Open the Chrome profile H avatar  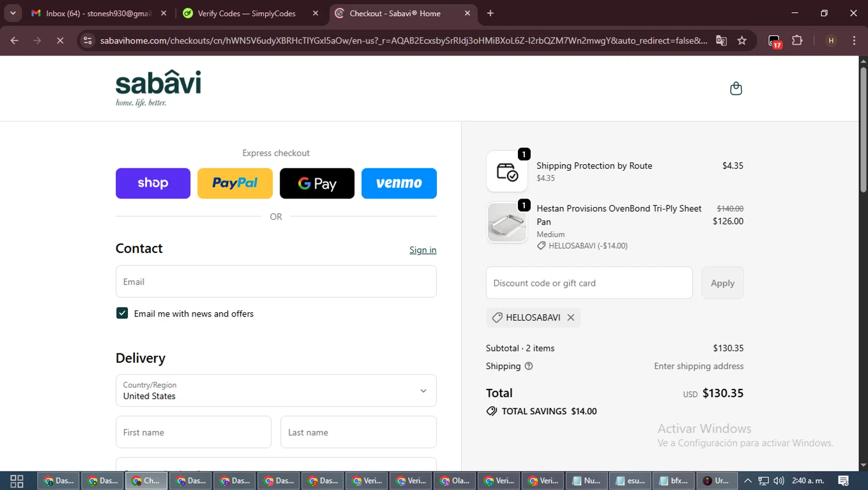(831, 40)
